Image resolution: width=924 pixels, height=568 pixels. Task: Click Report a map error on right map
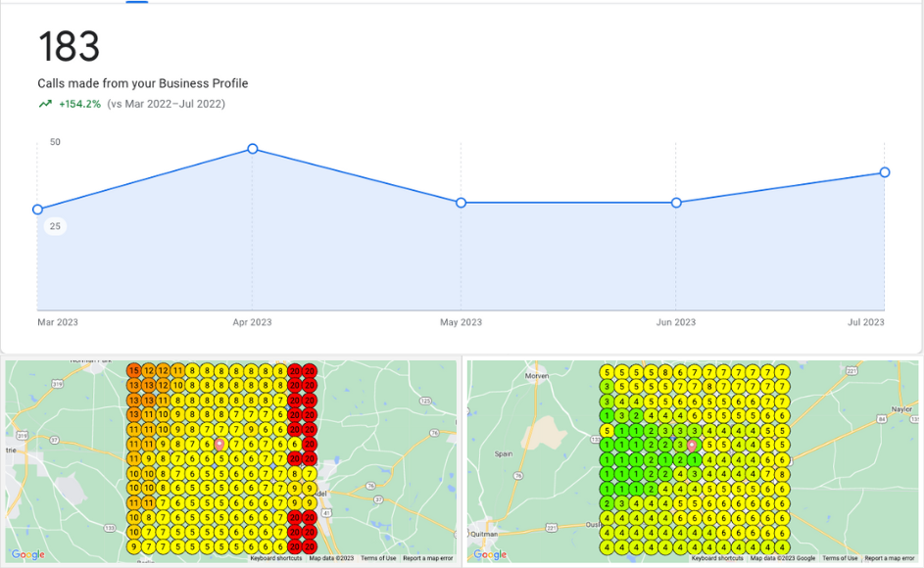[x=890, y=558]
